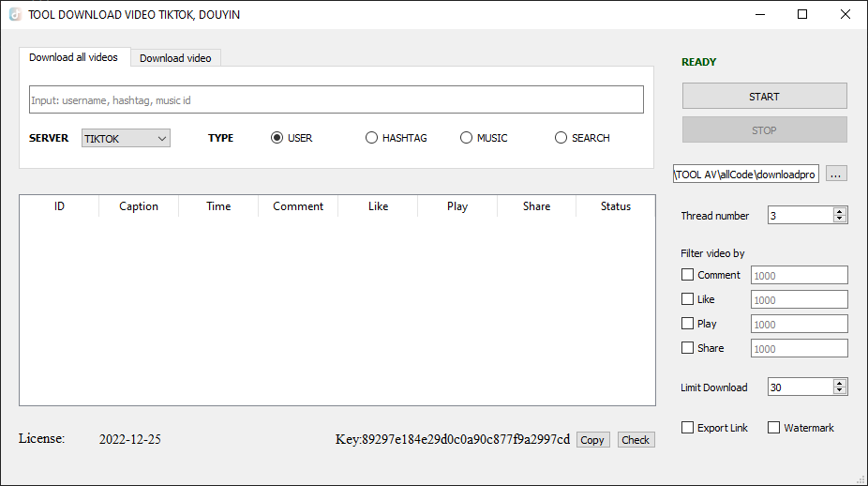Click the Play filter value field

(800, 324)
